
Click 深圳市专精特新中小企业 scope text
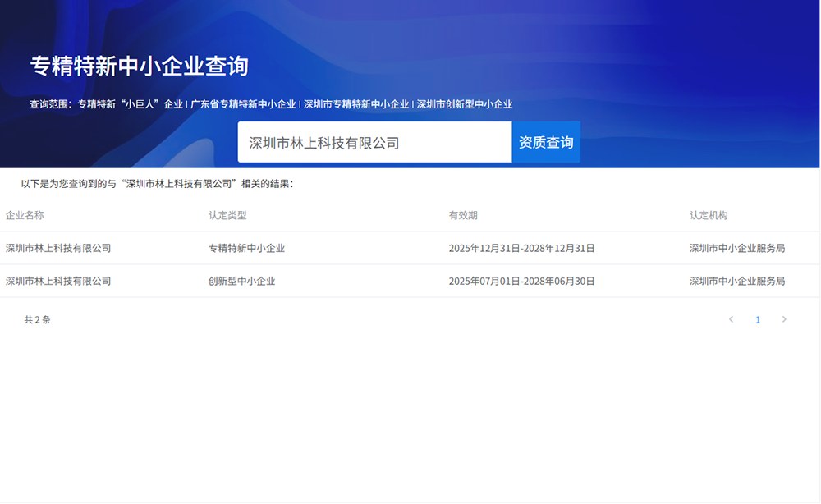(356, 104)
